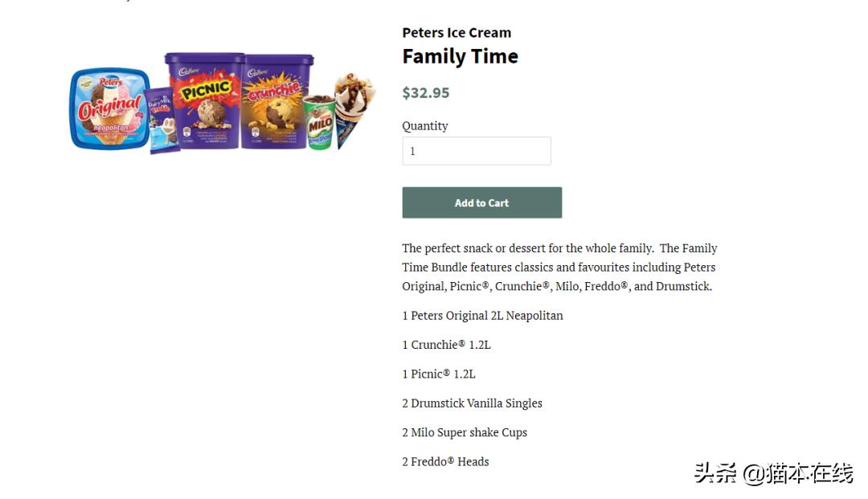Screen dimensions: 868x499
Task: Select the Milo Super shake Cups line
Action: point(465,432)
